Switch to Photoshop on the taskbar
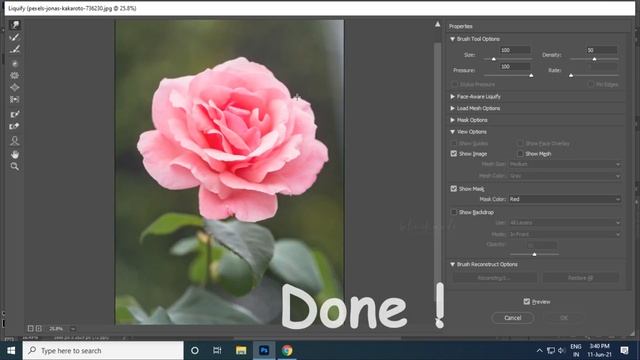This screenshot has width=640, height=360. pos(264,350)
